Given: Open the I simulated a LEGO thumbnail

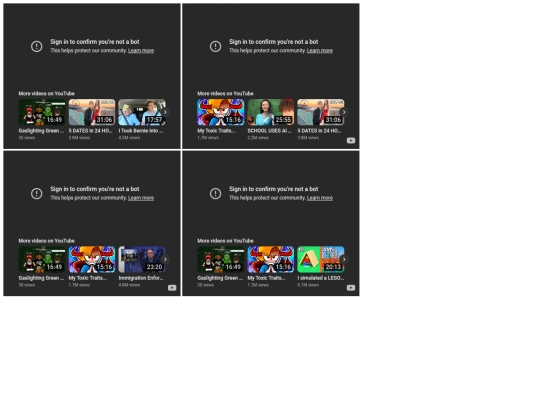Looking at the screenshot, I should click(321, 259).
